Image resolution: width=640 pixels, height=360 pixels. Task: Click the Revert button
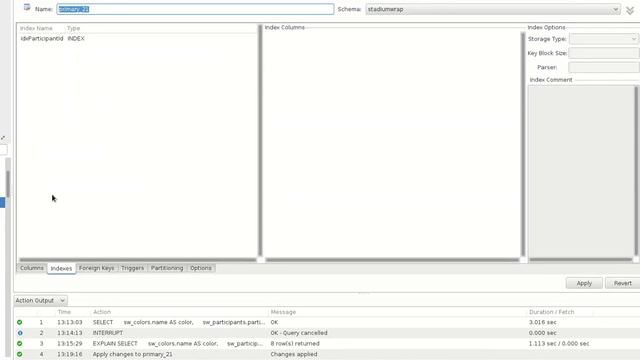(622, 283)
